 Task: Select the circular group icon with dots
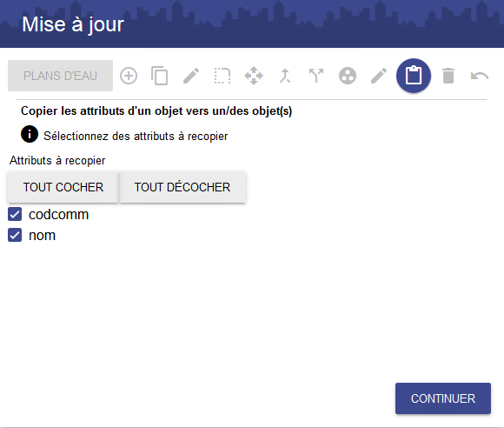348,76
